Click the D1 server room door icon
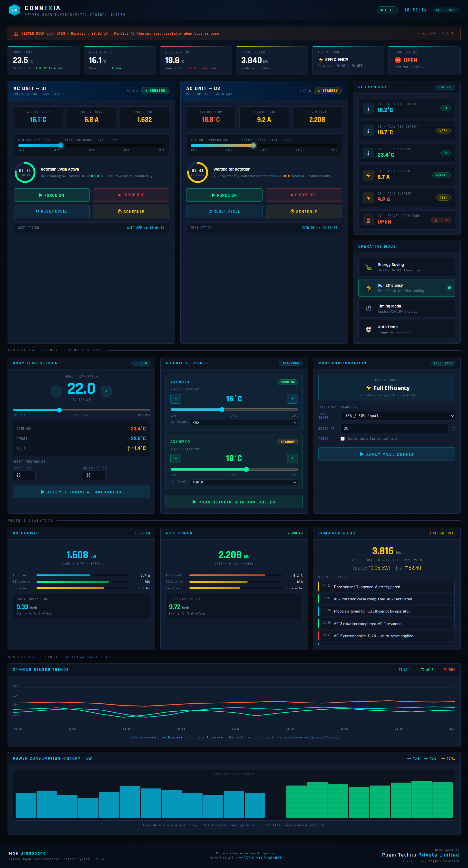Viewport: 468px width, 868px height. tap(368, 220)
